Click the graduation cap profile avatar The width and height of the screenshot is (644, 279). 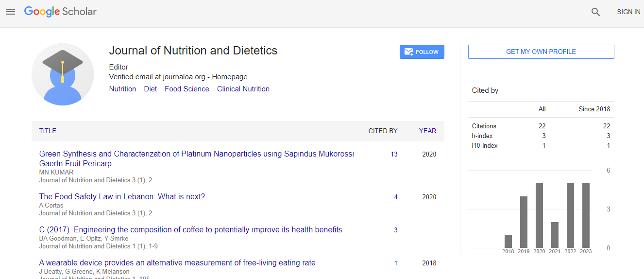point(63,74)
